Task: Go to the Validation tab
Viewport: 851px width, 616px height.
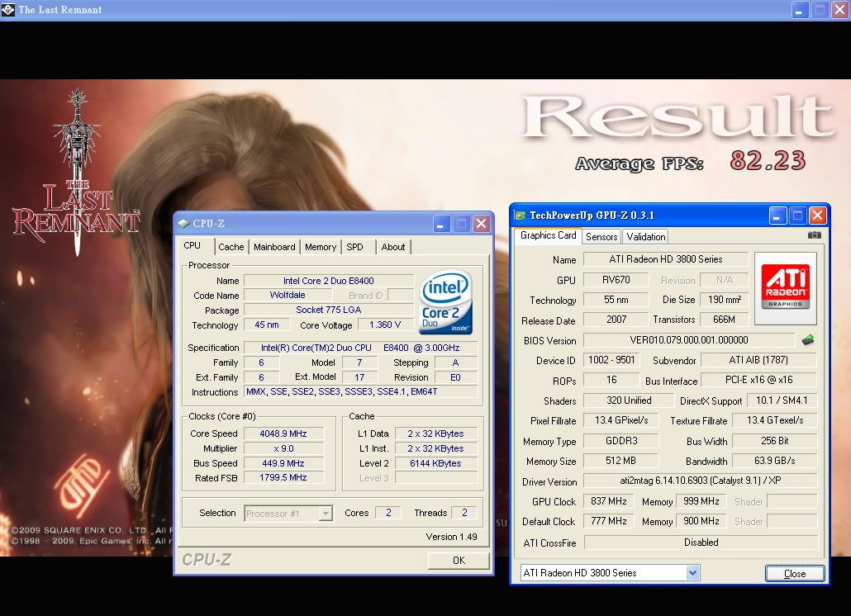Action: [x=646, y=237]
